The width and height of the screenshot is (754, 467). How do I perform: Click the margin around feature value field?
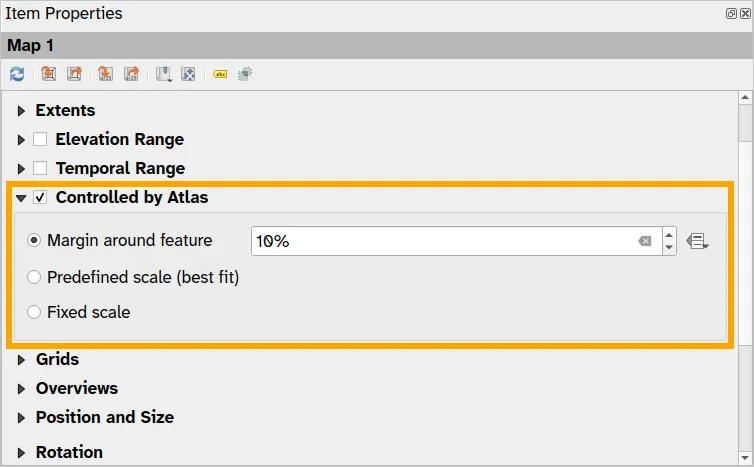click(440, 241)
